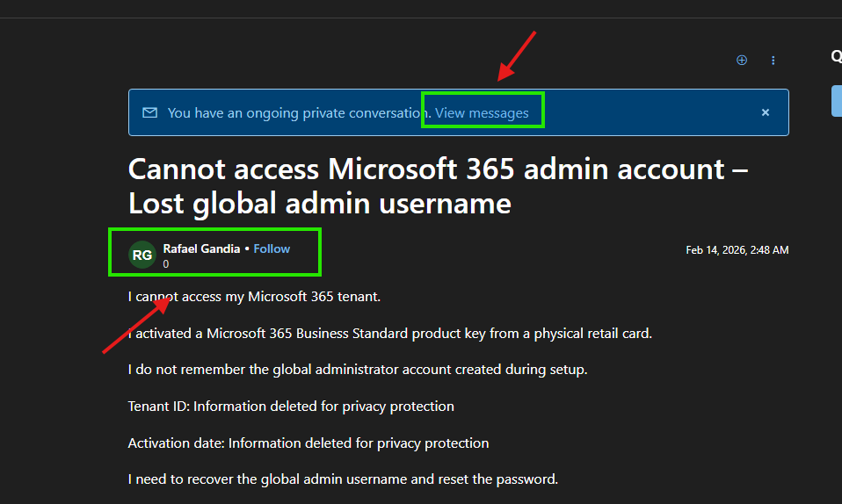This screenshot has width=842, height=504.
Task: Click the circled plus icon above the banner
Action: (742, 60)
